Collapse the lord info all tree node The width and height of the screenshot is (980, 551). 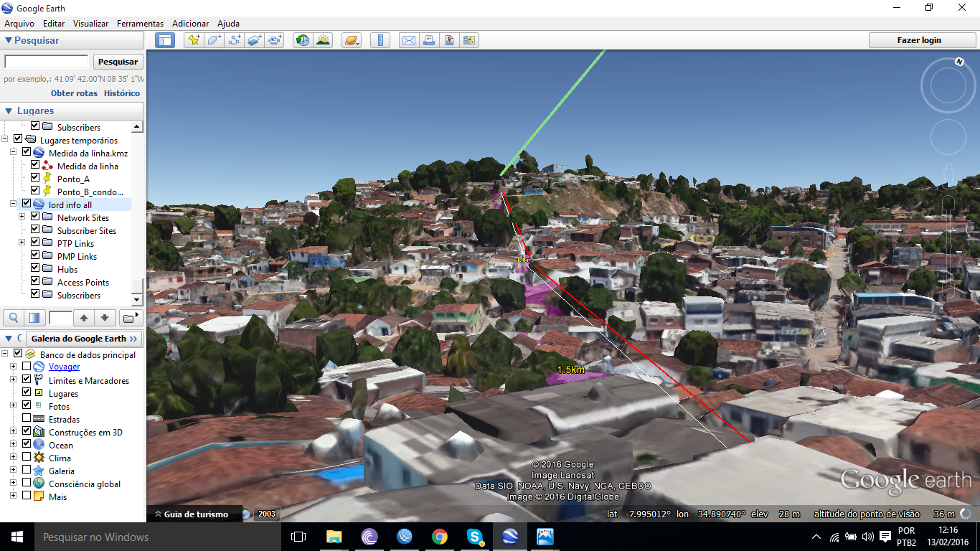click(13, 204)
